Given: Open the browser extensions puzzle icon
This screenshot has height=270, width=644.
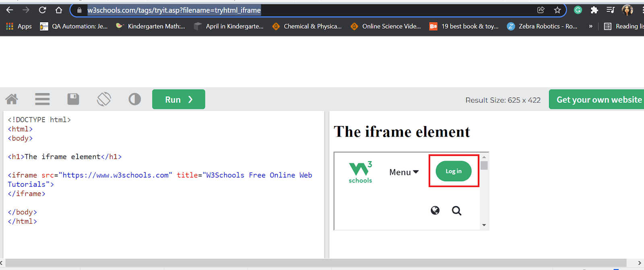Looking at the screenshot, I should (594, 10).
